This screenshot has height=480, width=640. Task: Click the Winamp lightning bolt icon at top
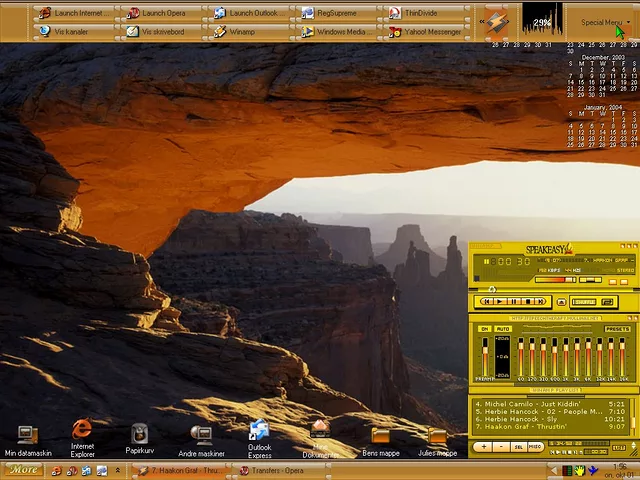(x=497, y=22)
